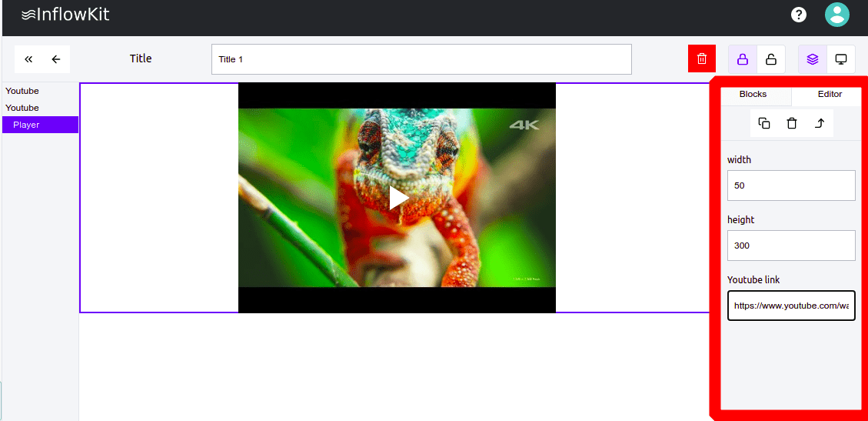Click the Title 1 text field

[421, 59]
